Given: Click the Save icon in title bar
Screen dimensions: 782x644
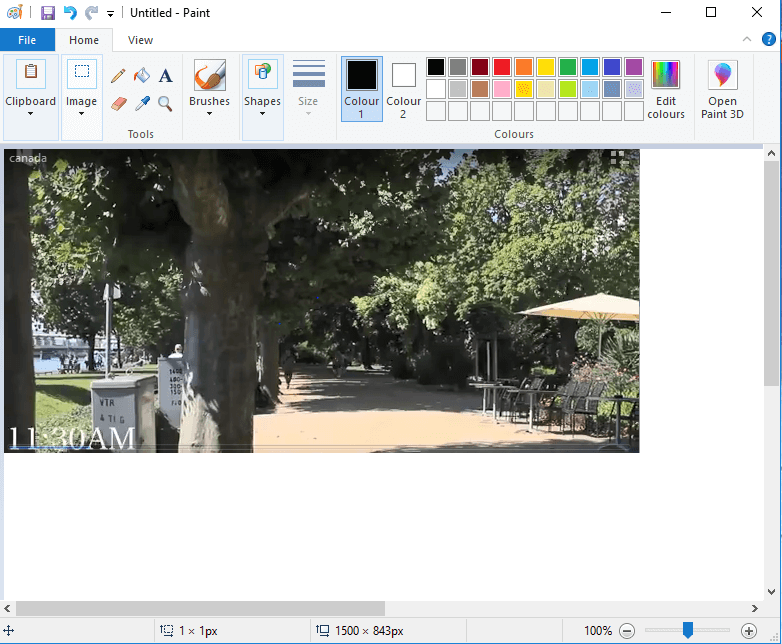Looking at the screenshot, I should pyautogui.click(x=48, y=13).
